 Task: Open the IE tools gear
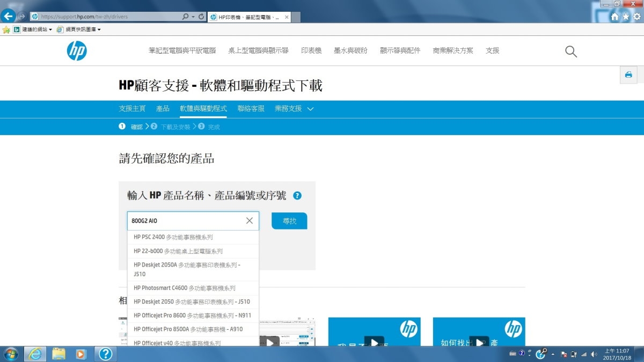[x=636, y=17]
